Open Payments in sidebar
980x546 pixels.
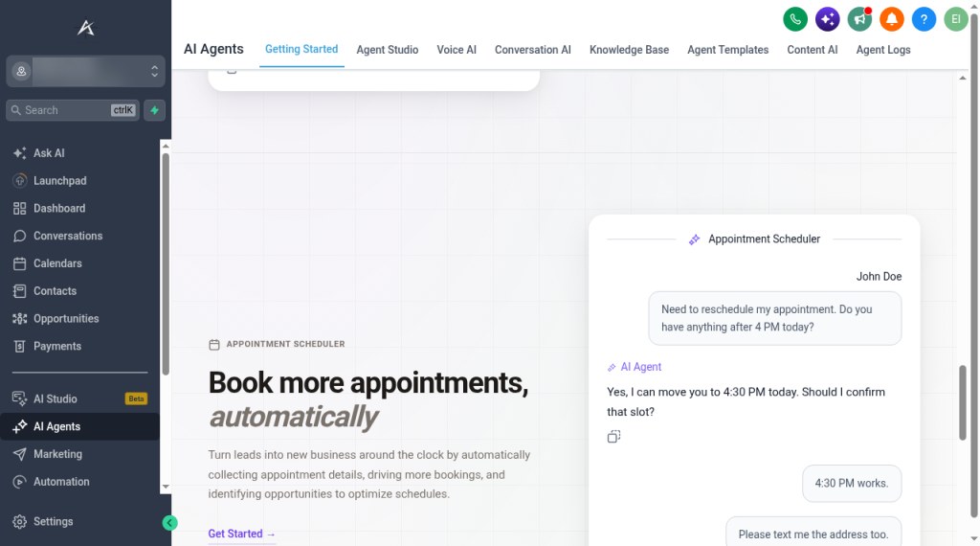pyautogui.click(x=80, y=346)
